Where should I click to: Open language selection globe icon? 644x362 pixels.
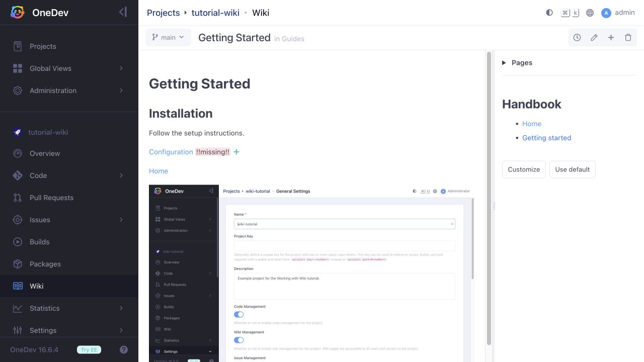pyautogui.click(x=590, y=13)
